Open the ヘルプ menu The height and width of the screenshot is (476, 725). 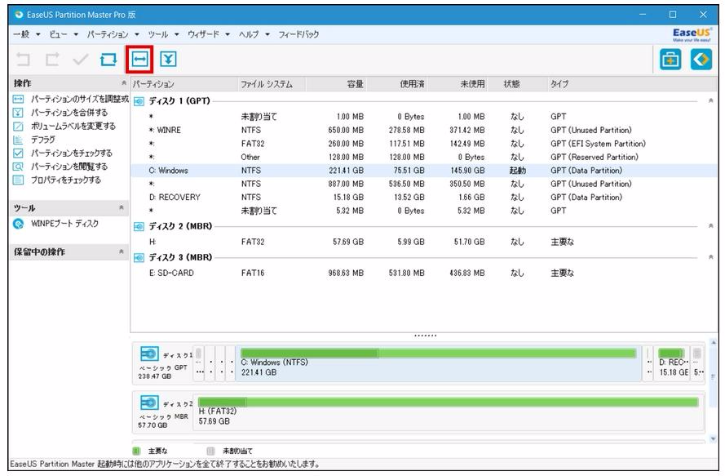254,34
